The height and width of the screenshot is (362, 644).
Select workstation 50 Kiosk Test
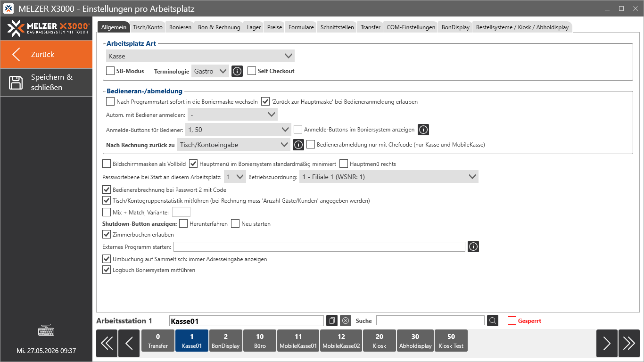tap(451, 341)
